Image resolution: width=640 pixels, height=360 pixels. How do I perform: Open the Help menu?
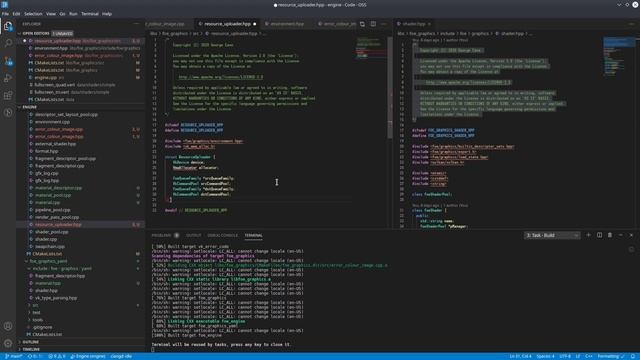[x=107, y=14]
